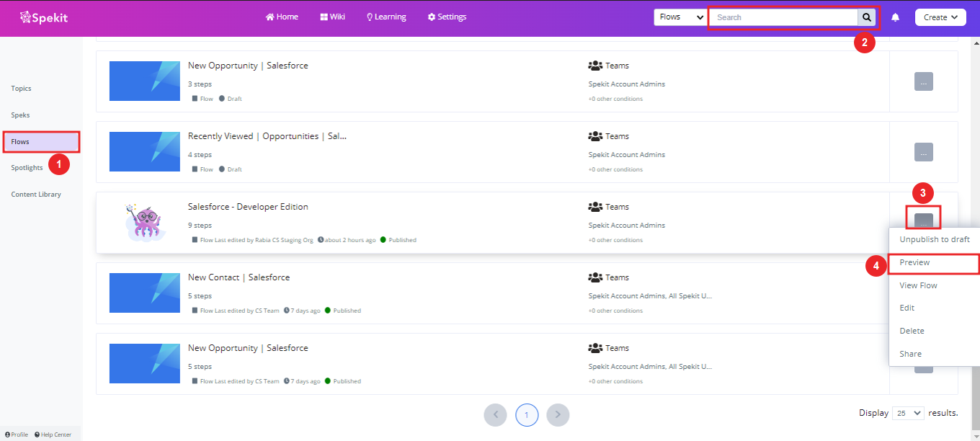This screenshot has width=980, height=441.
Task: Select Topics in the sidebar
Action: (x=22, y=89)
